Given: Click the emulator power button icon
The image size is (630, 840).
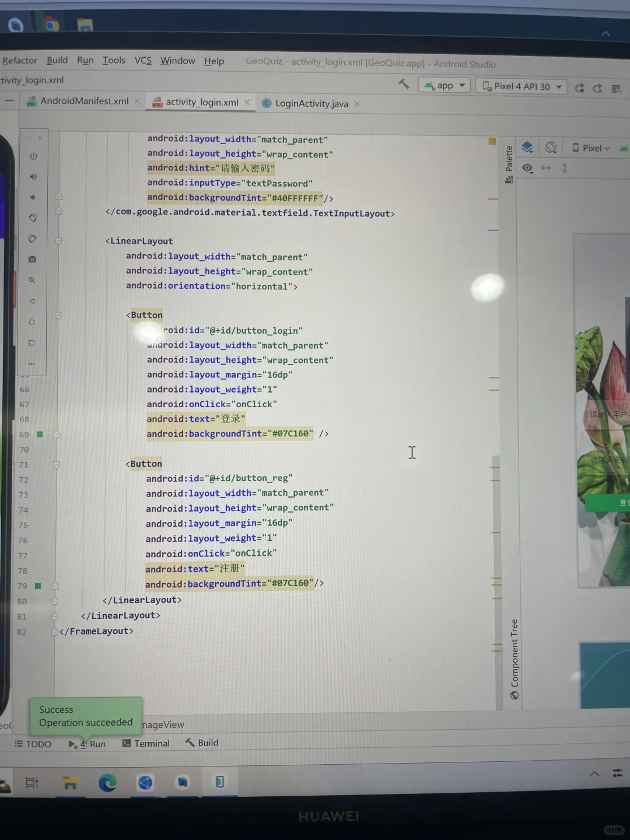Looking at the screenshot, I should tap(33, 156).
